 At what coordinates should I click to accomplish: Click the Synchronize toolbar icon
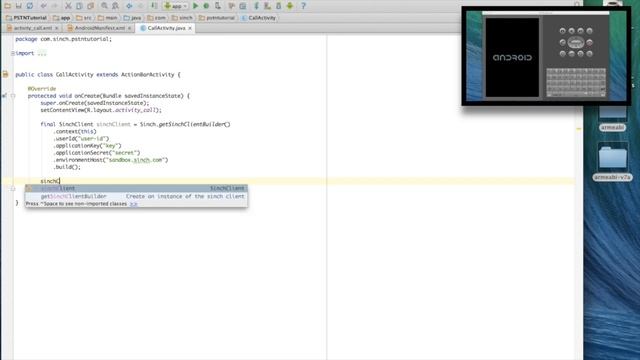tap(30, 6)
